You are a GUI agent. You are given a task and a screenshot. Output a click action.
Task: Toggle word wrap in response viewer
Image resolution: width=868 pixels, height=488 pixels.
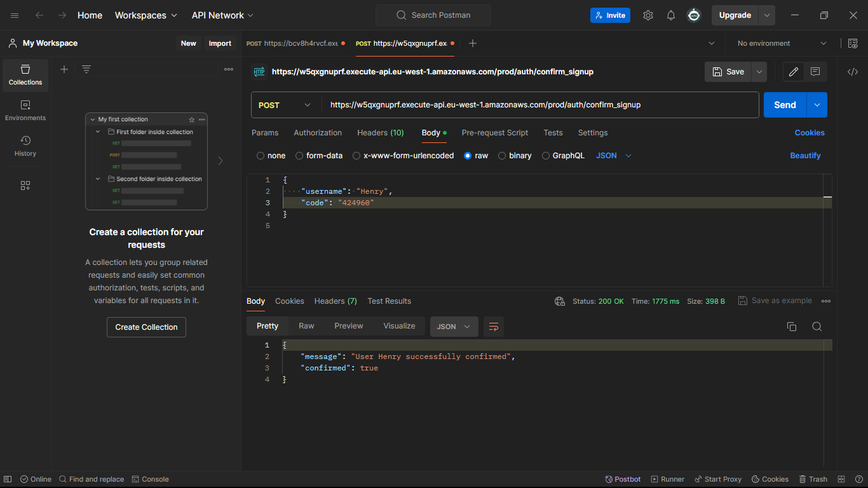pos(494,327)
